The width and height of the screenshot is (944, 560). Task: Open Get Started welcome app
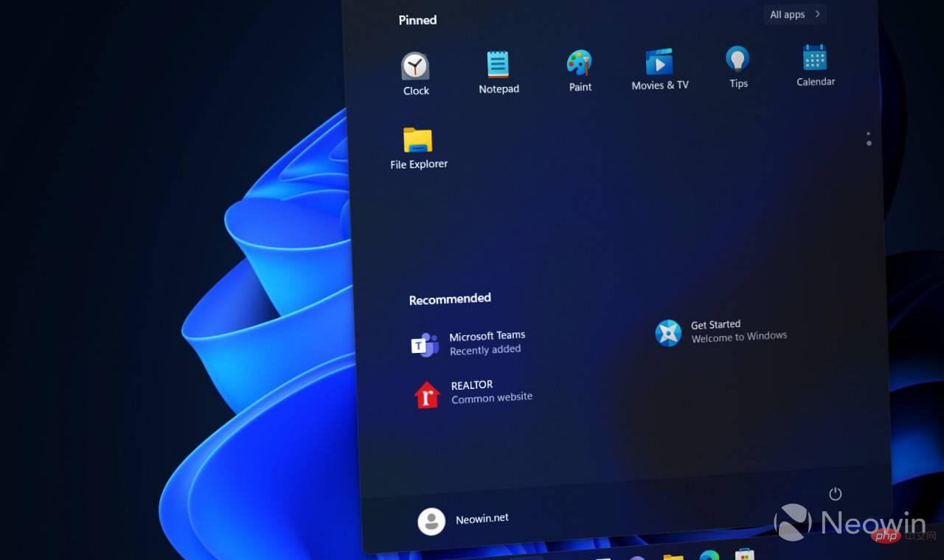pos(721,332)
